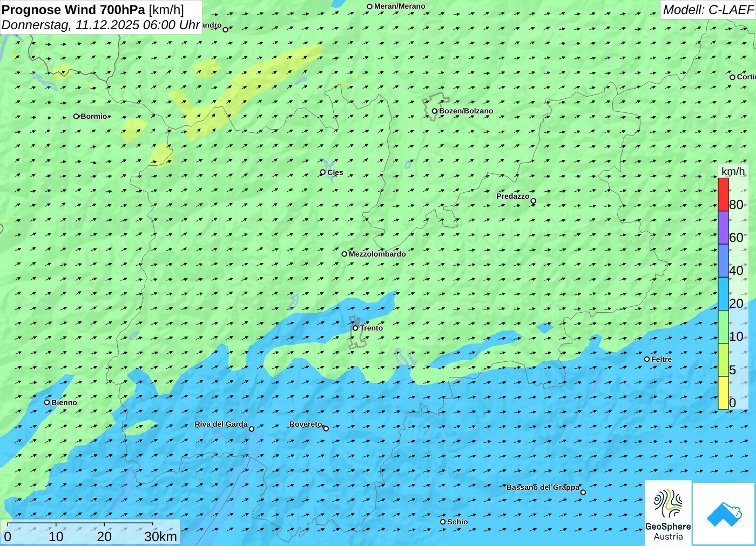This screenshot has width=756, height=546.
Task: Click the 'Rovereto' label
Action: tap(306, 424)
